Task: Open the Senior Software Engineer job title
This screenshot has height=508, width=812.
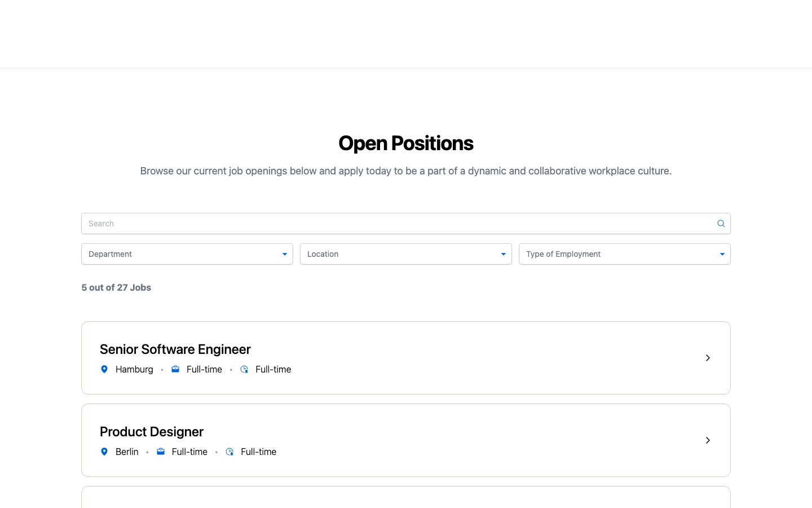Action: (x=175, y=349)
